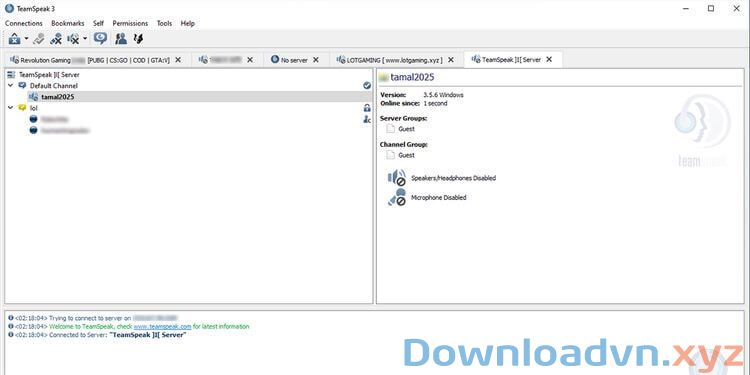Image resolution: width=750 pixels, height=375 pixels.
Task: Click the Subscribe to All Channels bubble icon
Action: point(100,39)
